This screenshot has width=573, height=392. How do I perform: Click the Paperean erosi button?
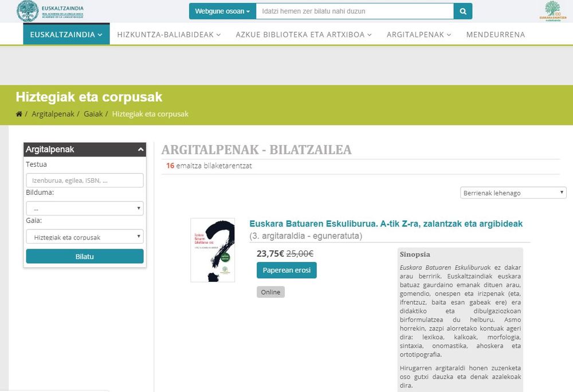pos(286,271)
